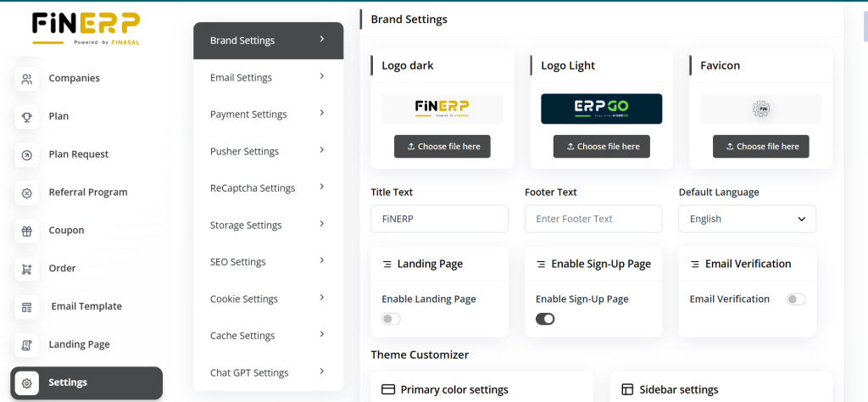
Task: Open the Default Language dropdown
Action: [x=747, y=219]
